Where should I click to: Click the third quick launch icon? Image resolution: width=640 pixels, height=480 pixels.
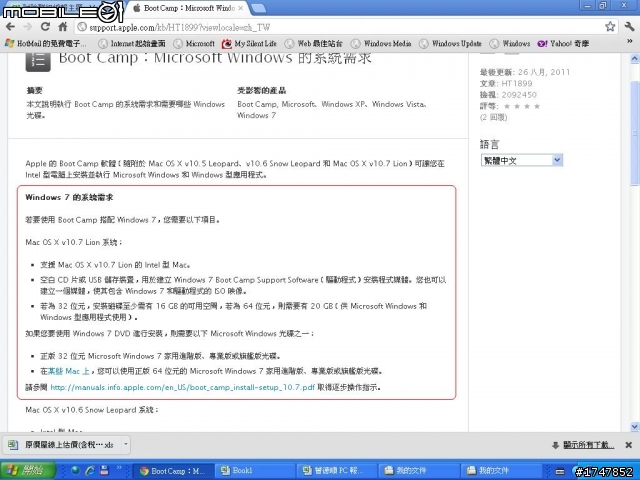tap(104, 471)
